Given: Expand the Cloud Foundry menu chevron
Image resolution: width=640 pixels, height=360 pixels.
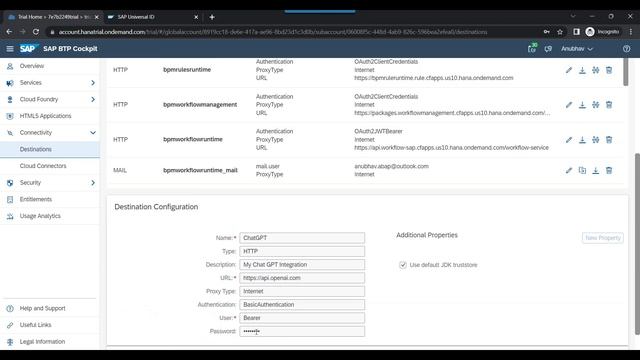Looking at the screenshot, I should tap(93, 100).
